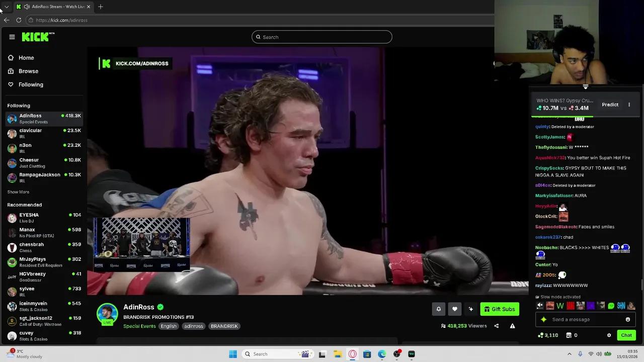Screen dimensions: 644x362
Task: Share the stream via share icon
Action: coord(496,326)
